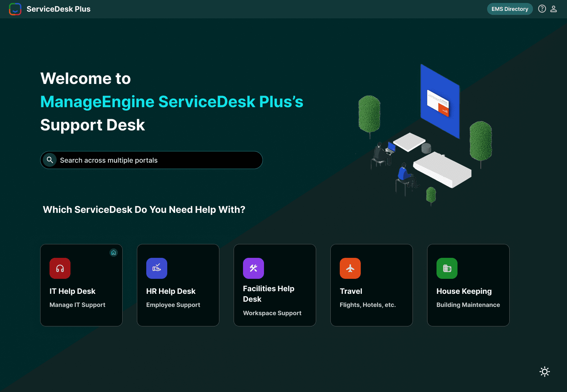This screenshot has width=567, height=392.
Task: Click the green House Keeping building icon
Action: [x=447, y=268]
